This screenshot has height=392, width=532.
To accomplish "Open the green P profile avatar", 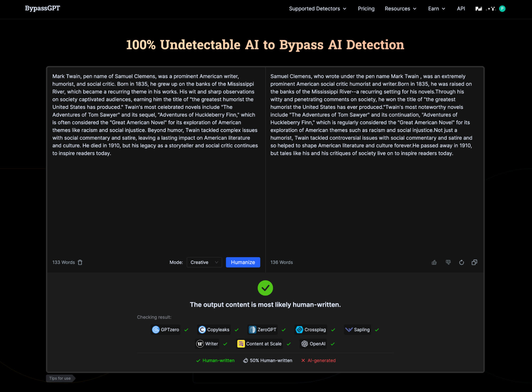I will click(502, 9).
